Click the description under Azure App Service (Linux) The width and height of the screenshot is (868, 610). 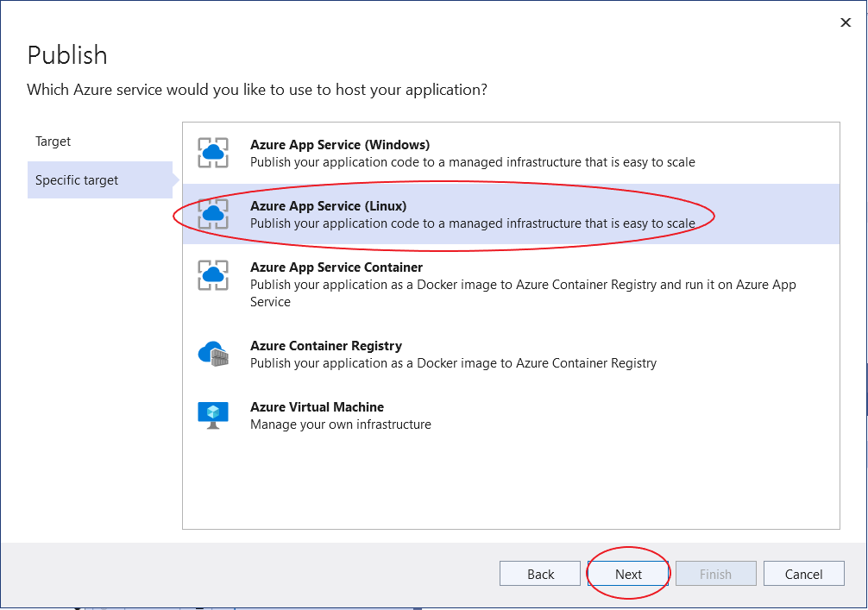click(x=473, y=223)
